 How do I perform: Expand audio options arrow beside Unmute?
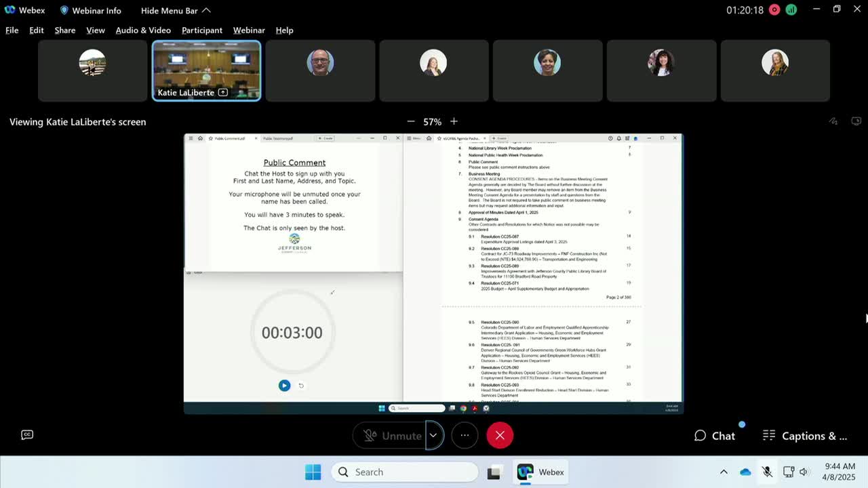433,436
